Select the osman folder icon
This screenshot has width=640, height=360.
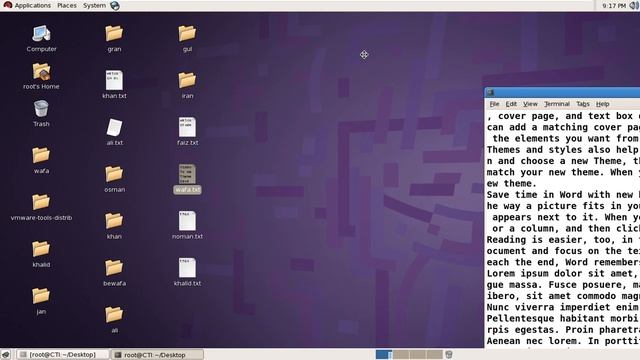[114, 174]
